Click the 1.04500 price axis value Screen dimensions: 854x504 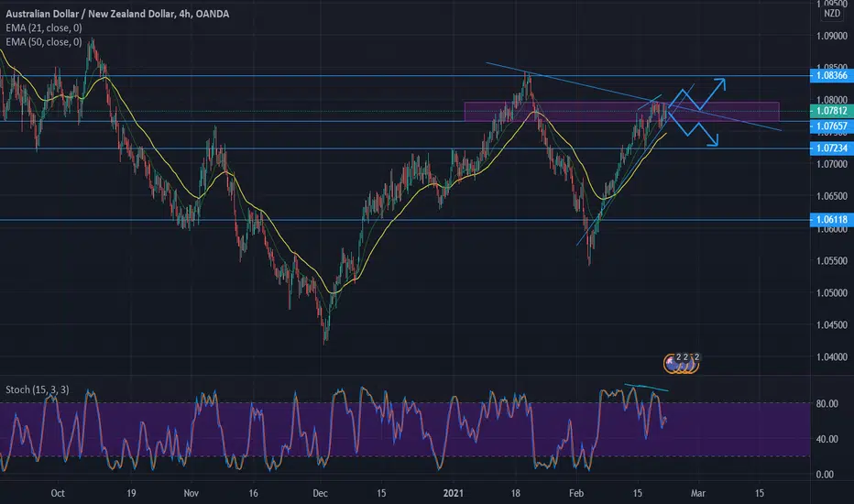[x=832, y=324]
